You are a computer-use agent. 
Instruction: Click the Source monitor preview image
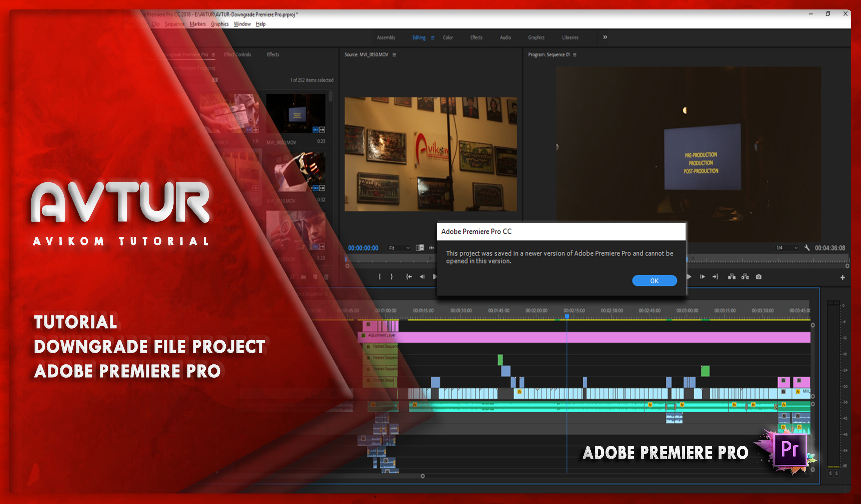coord(431,154)
